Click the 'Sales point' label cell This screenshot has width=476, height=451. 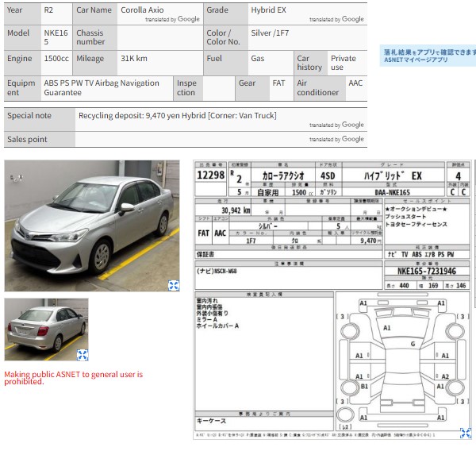(40, 140)
